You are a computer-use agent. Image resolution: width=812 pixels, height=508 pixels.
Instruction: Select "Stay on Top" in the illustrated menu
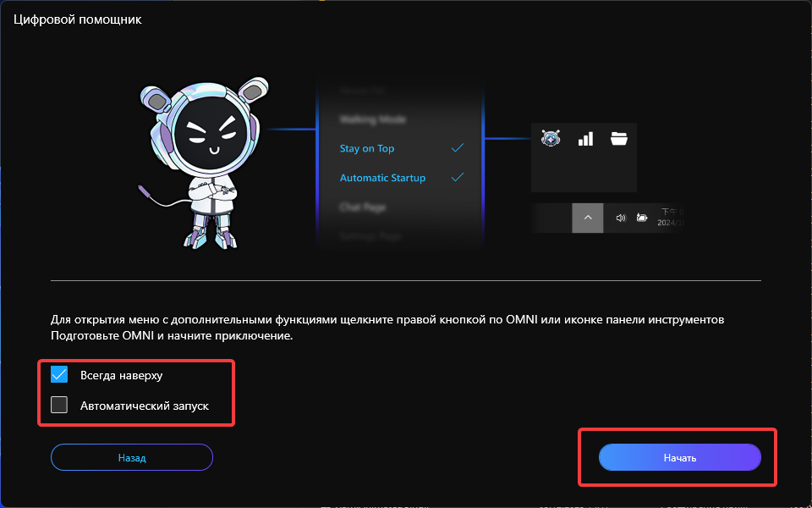click(367, 149)
